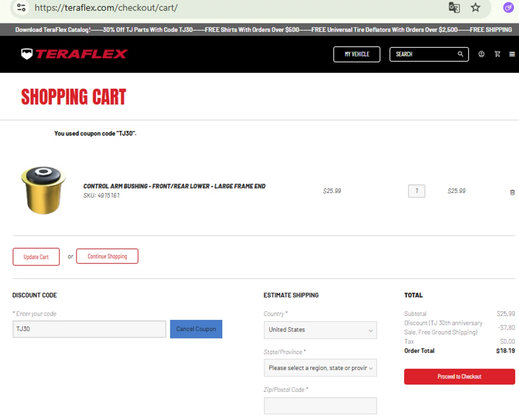Click the discount amount -$7.80
This screenshot has height=420, width=519.
(x=507, y=327)
